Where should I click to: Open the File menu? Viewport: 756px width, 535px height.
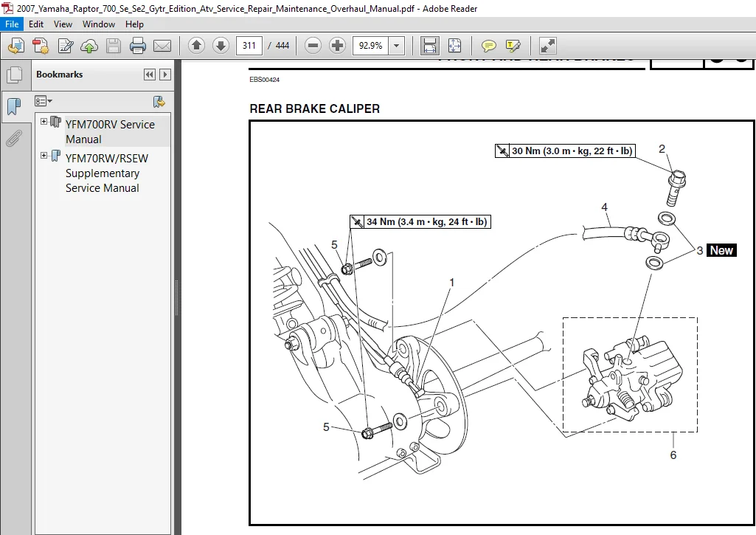(x=12, y=24)
